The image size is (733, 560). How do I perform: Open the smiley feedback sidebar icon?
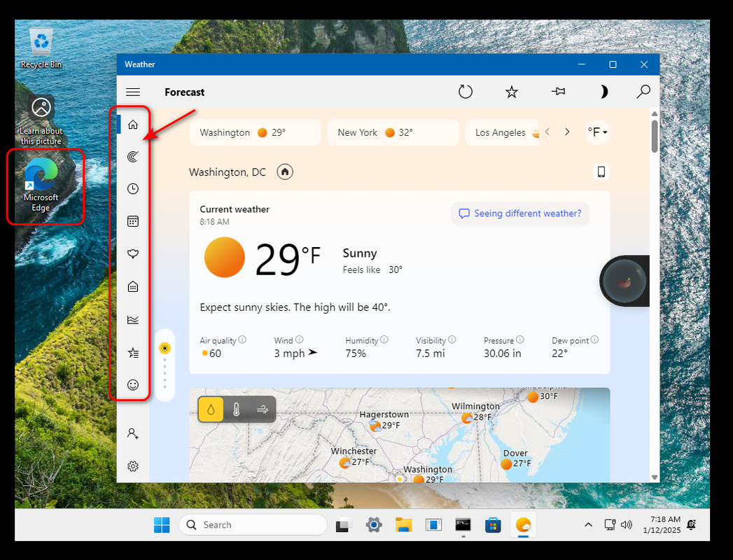point(133,385)
